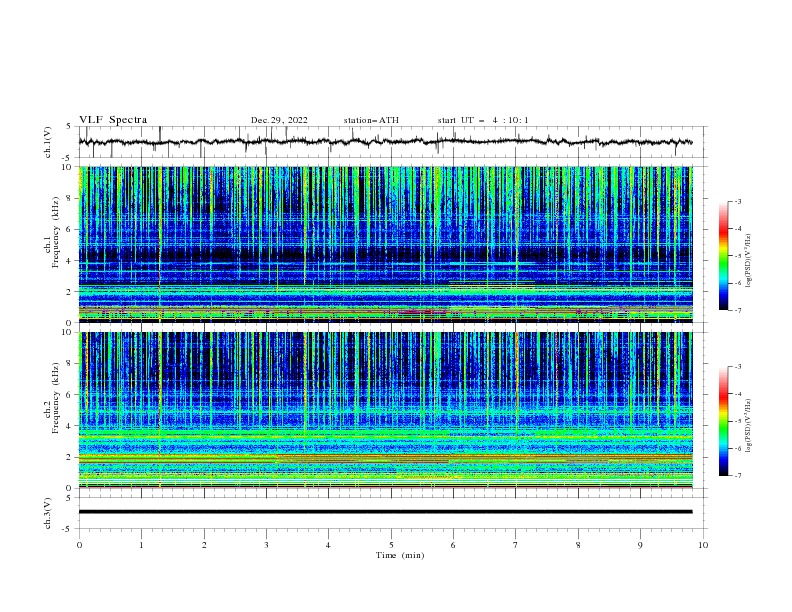
Task: Click time axis tick label '8'
Action: click(578, 545)
